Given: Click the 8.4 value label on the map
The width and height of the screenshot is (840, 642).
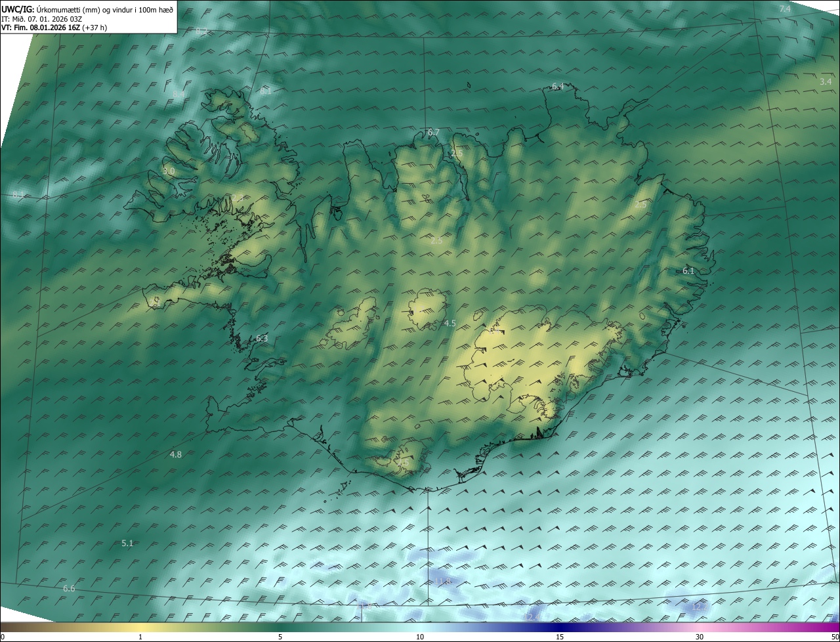Looking at the screenshot, I should [x=178, y=95].
